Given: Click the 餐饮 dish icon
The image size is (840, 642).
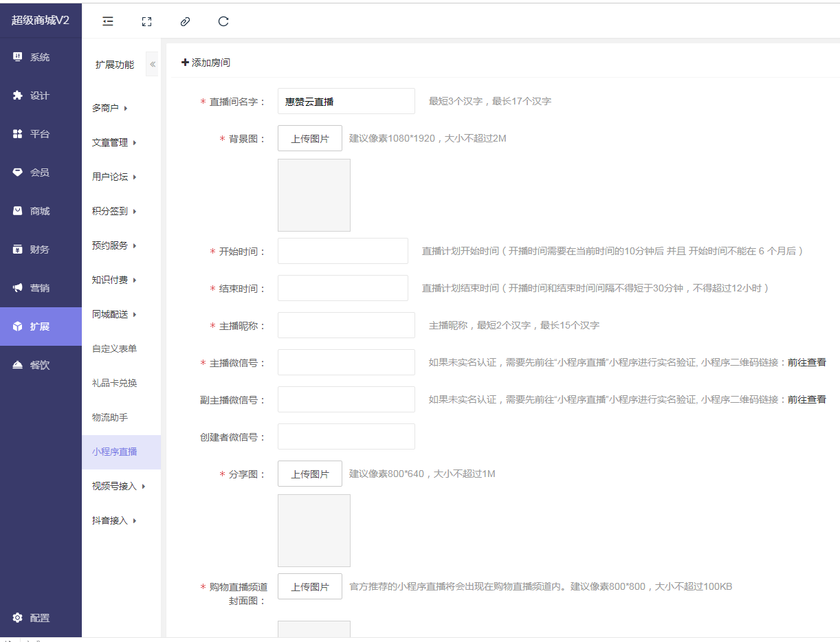Looking at the screenshot, I should coord(18,365).
